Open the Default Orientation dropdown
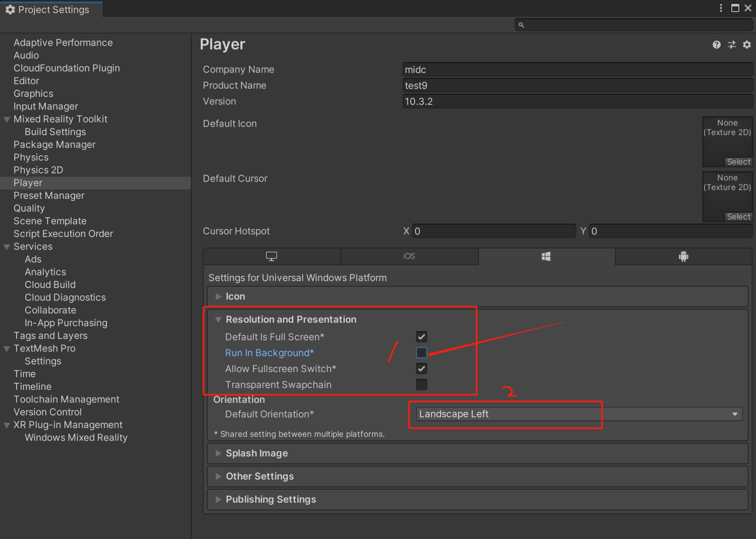The width and height of the screenshot is (756, 539). coord(579,414)
